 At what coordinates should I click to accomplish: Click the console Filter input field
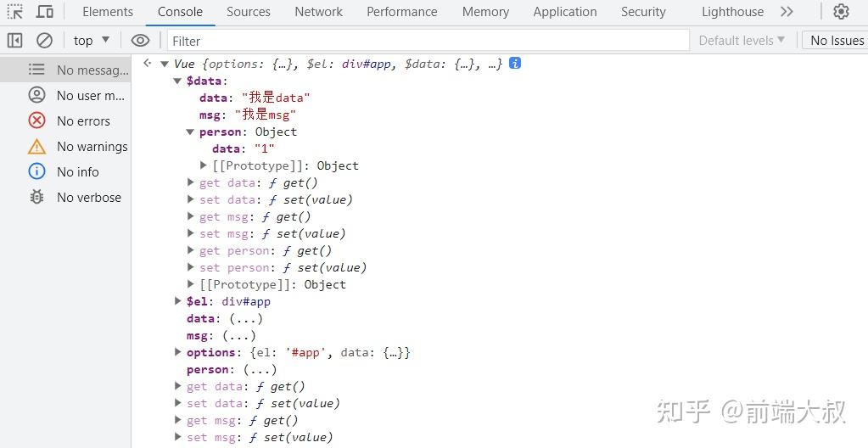424,40
